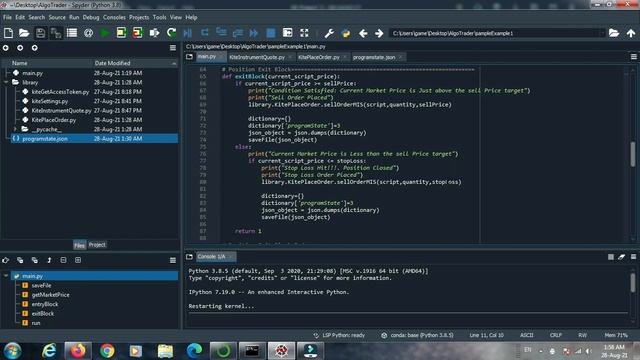Select kiteSettings.py in the file explorer
The height and width of the screenshot is (360, 640).
coord(50,101)
